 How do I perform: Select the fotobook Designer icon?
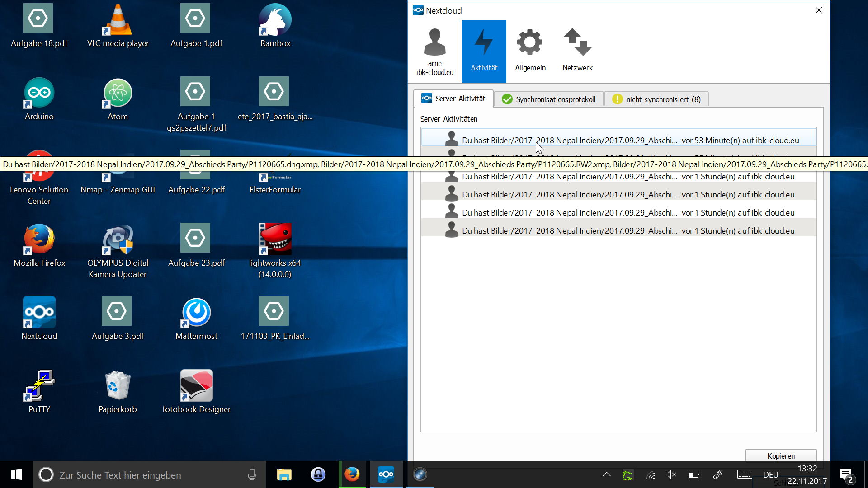pyautogui.click(x=196, y=392)
